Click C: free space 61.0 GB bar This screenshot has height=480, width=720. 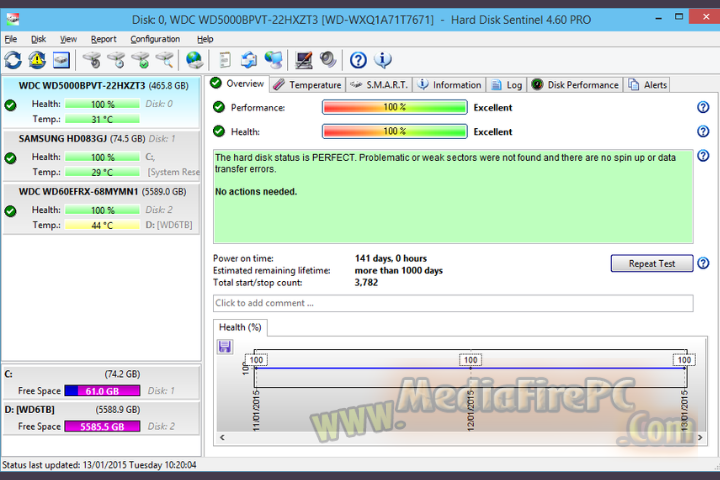102,391
